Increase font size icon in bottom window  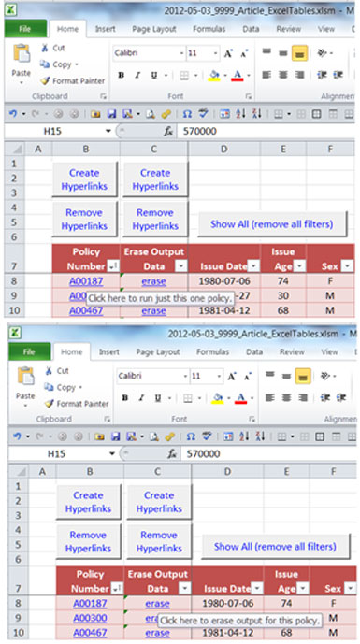click(232, 377)
